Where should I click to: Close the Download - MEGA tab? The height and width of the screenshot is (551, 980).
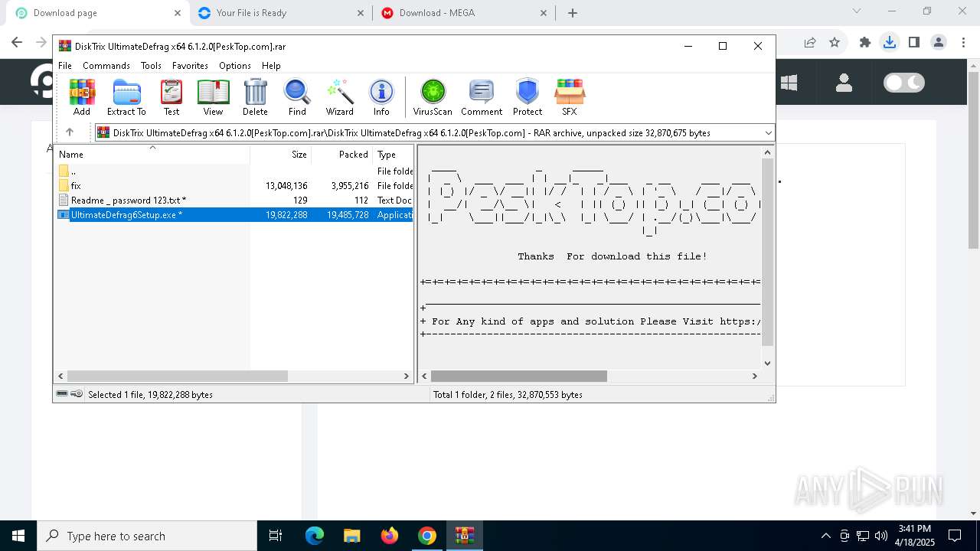click(x=544, y=13)
